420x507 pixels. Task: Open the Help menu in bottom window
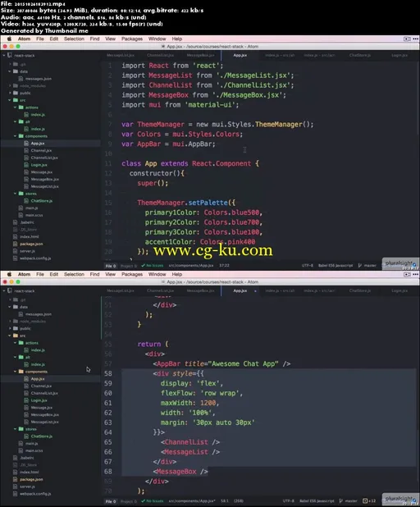177,274
